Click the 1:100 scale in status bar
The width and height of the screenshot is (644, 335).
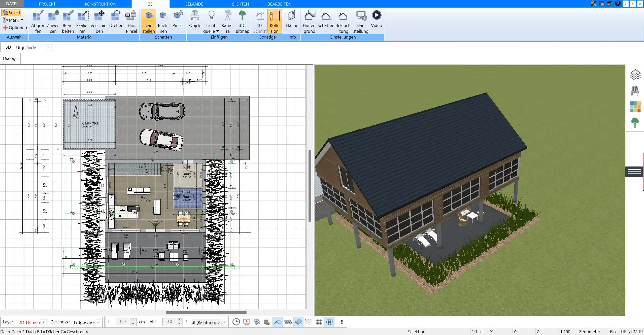click(x=565, y=332)
